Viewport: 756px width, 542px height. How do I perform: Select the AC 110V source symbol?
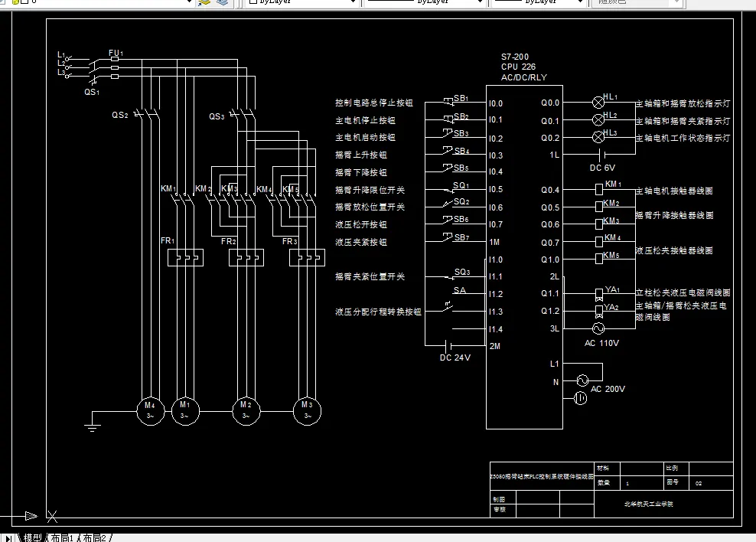coord(598,328)
